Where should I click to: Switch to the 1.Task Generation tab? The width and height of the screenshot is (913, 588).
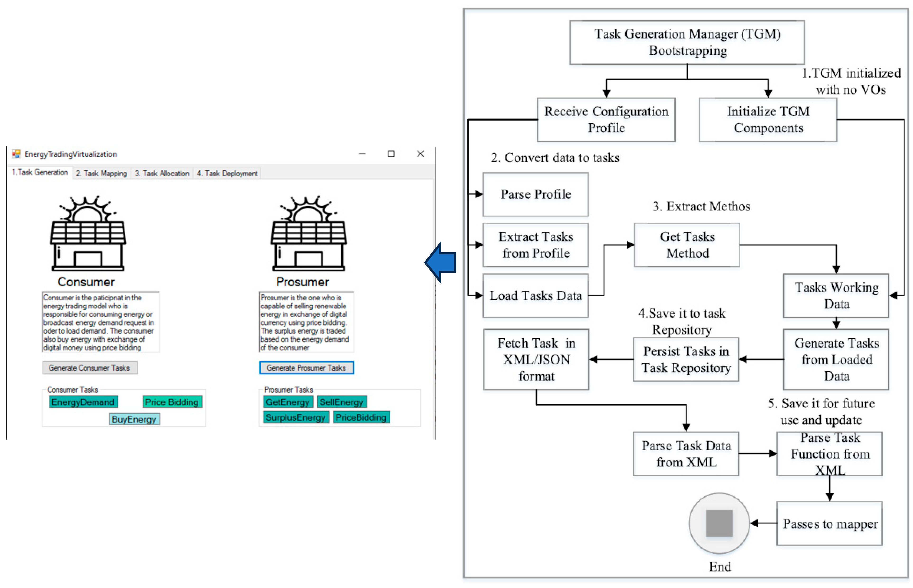[40, 173]
